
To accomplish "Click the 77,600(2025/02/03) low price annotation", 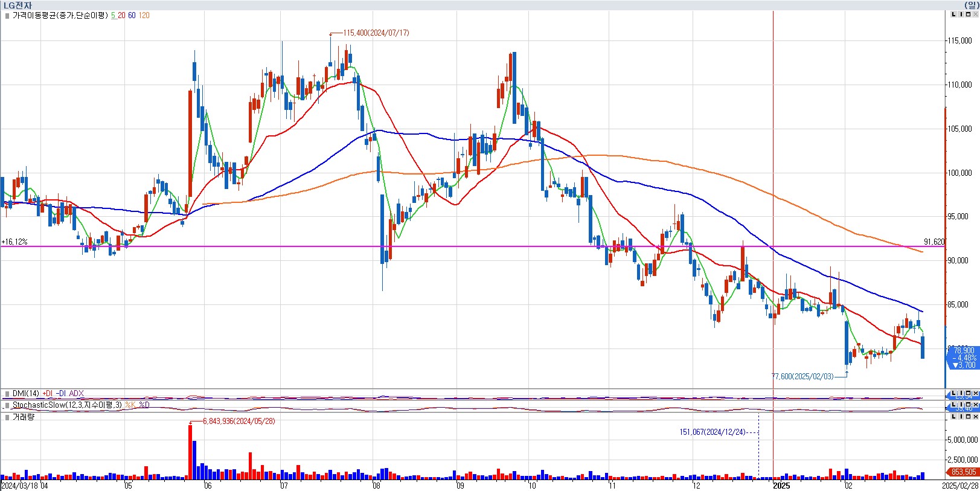I will 802,376.
